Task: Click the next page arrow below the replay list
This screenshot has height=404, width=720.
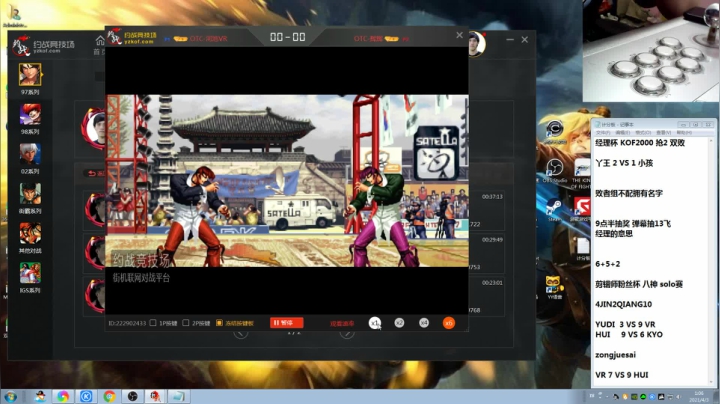Action: pyautogui.click(x=347, y=334)
